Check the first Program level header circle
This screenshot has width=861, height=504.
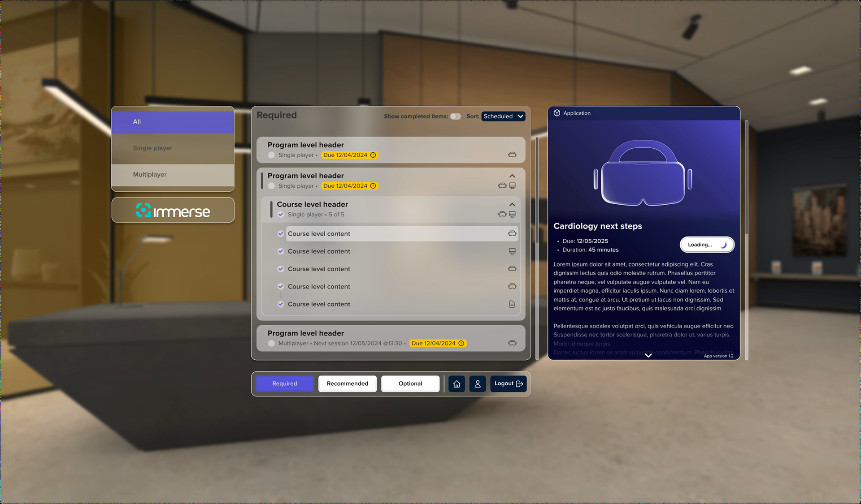point(271,155)
